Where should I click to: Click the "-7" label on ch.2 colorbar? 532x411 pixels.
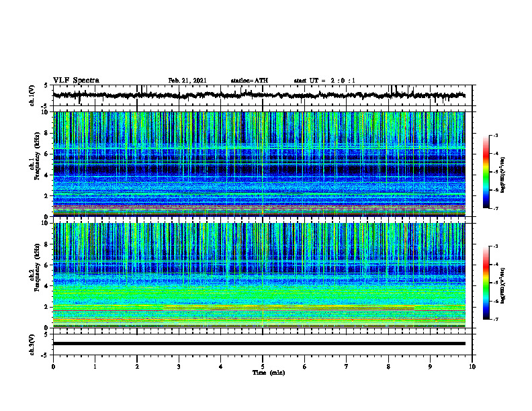(x=496, y=319)
